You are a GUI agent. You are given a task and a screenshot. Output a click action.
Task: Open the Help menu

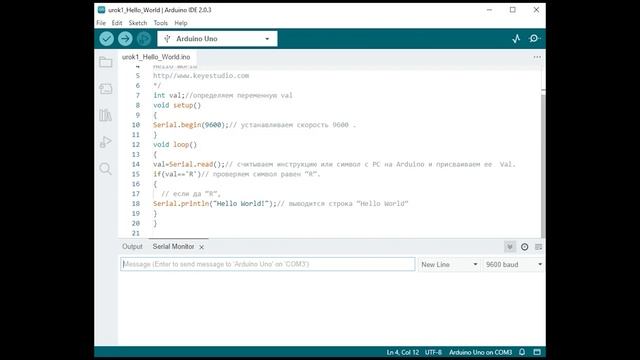point(181,23)
